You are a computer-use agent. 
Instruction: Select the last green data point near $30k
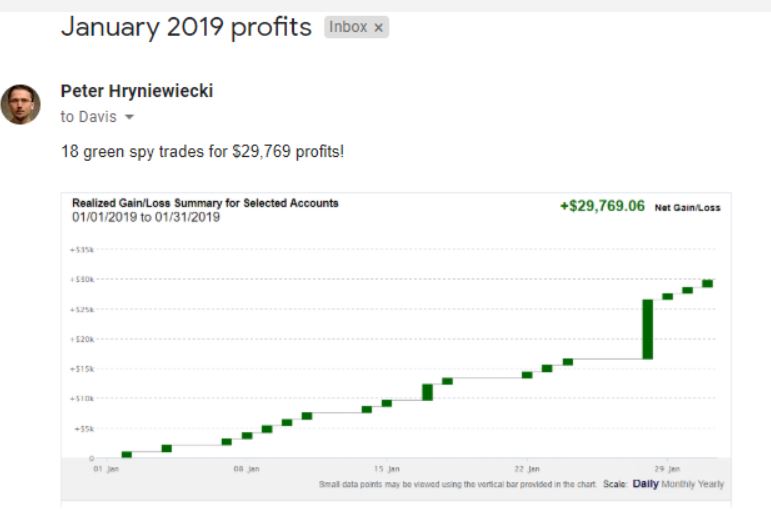click(x=708, y=283)
